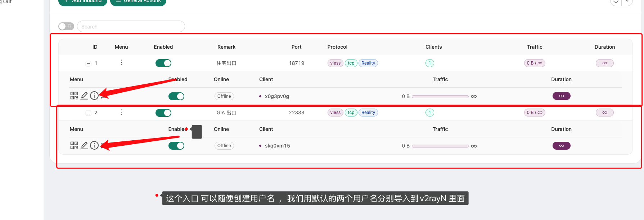Open dropdown arrow next to refresh
This screenshot has width=644, height=220.
tap(627, 1)
